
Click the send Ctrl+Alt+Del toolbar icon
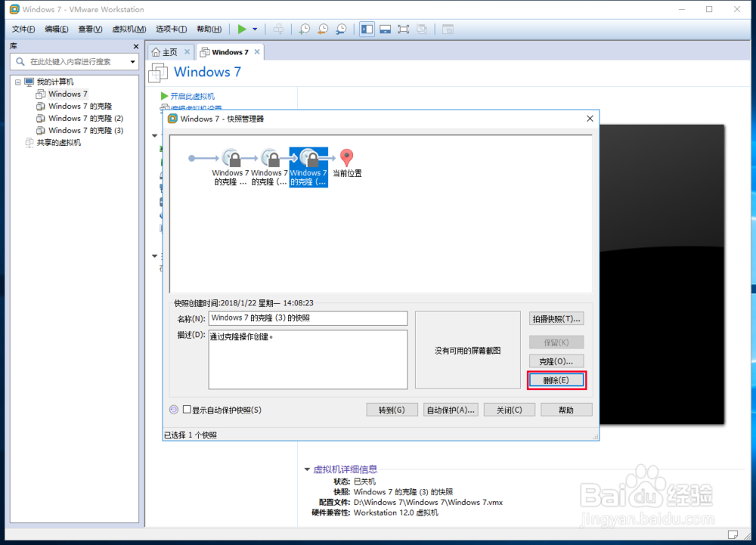click(x=278, y=29)
